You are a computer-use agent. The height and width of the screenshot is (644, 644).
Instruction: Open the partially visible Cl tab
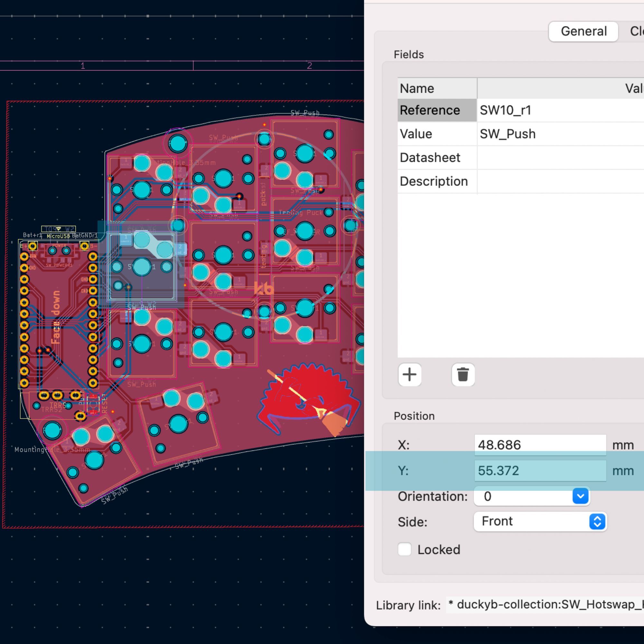point(636,31)
